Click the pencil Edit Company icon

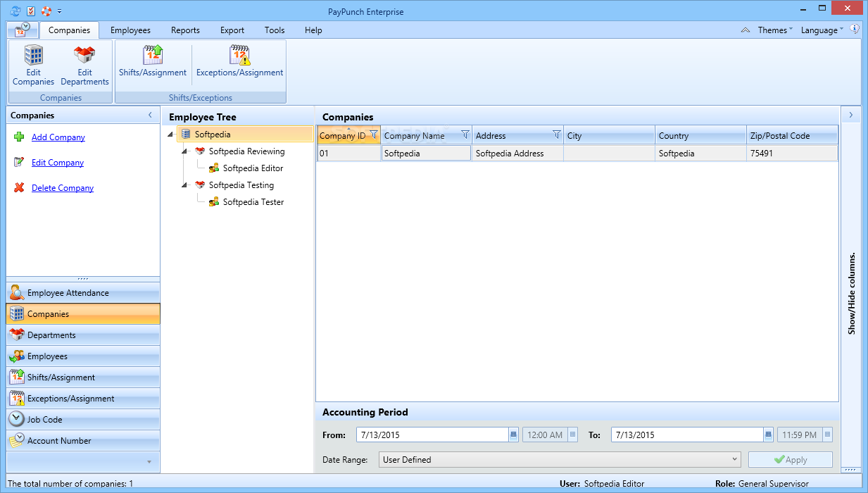click(x=19, y=162)
